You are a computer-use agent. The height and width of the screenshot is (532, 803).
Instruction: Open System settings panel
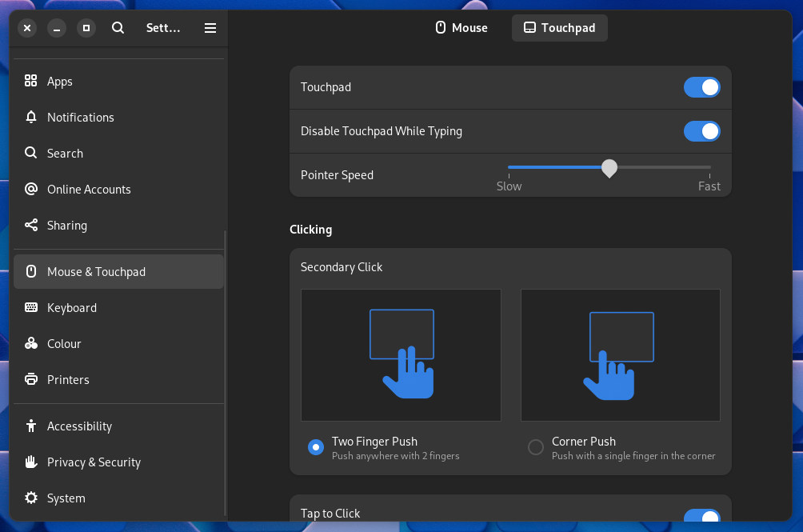(119, 498)
